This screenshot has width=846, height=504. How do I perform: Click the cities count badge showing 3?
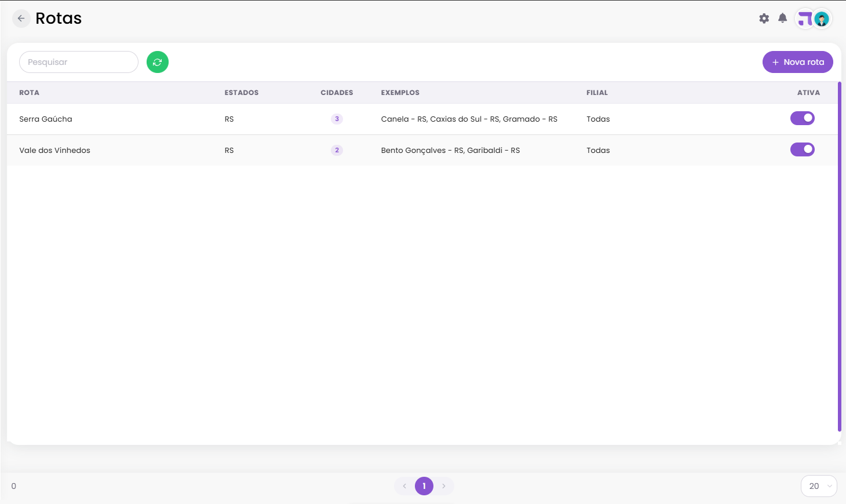coord(337,119)
